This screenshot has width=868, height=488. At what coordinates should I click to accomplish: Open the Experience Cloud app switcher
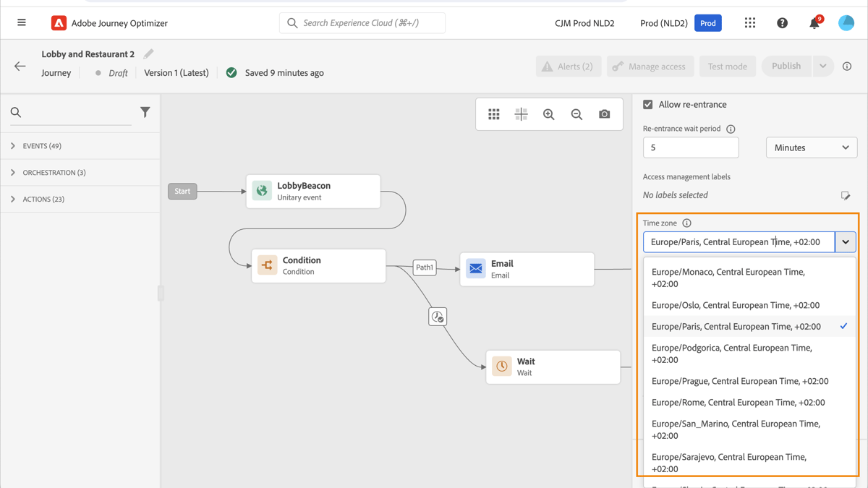(749, 22)
